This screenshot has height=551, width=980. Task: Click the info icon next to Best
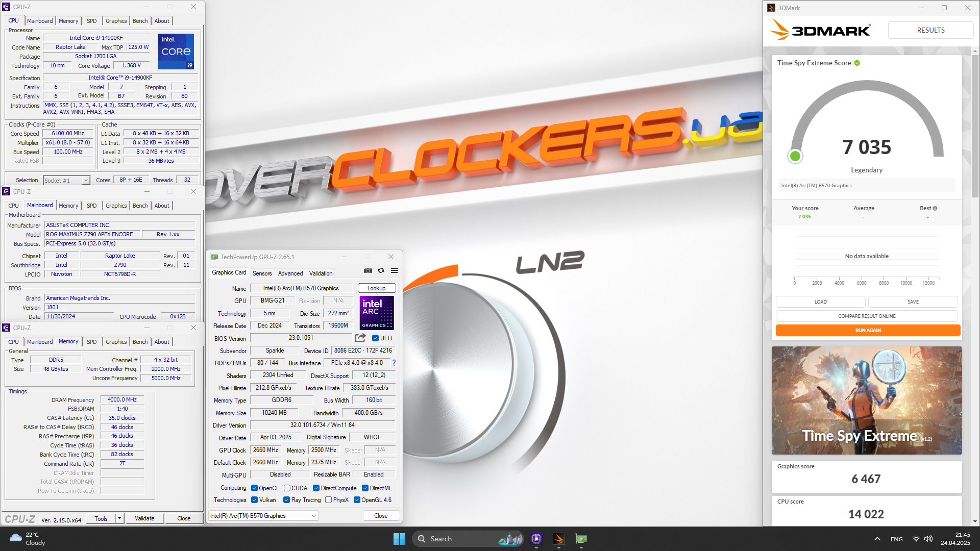click(935, 208)
